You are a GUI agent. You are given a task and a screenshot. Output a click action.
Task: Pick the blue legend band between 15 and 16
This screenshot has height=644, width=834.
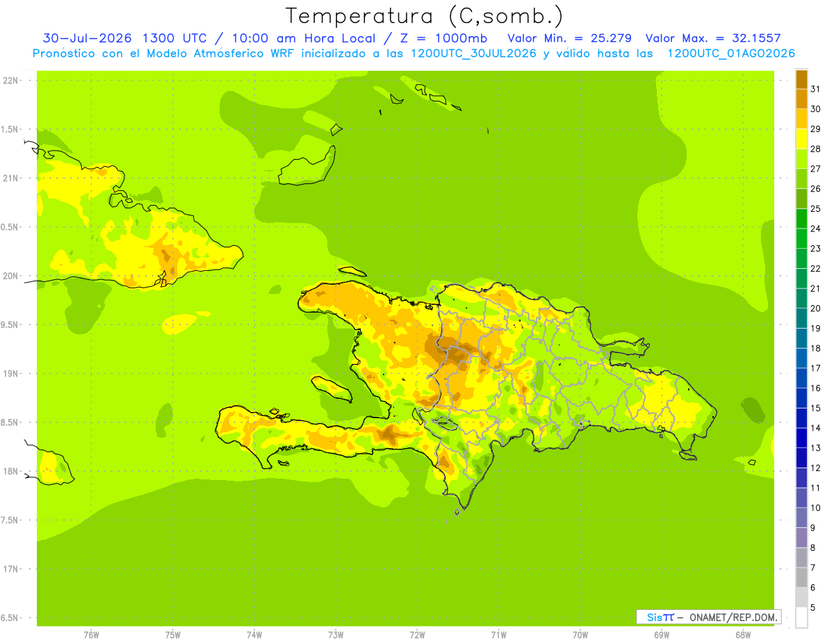(801, 398)
